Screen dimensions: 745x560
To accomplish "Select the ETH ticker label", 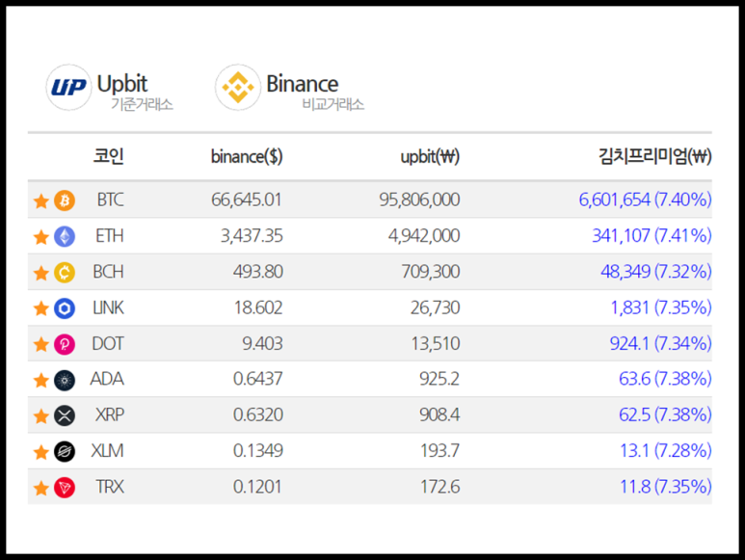I will point(109,235).
